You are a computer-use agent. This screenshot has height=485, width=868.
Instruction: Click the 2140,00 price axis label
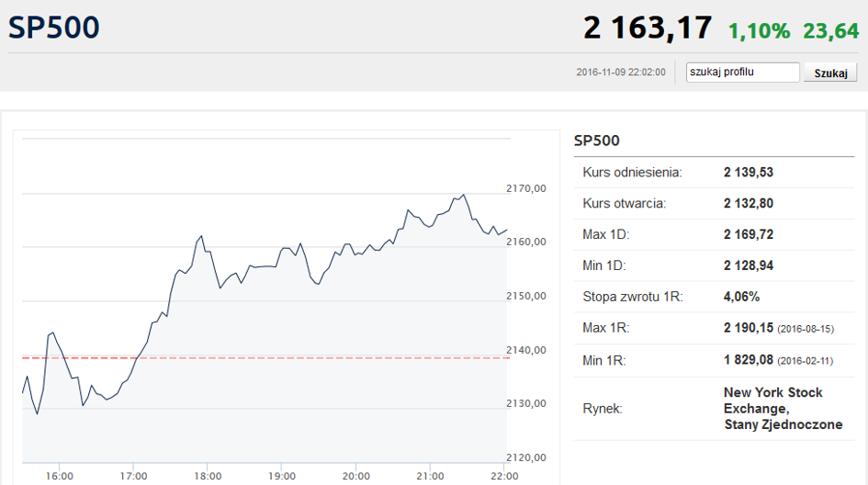(526, 350)
